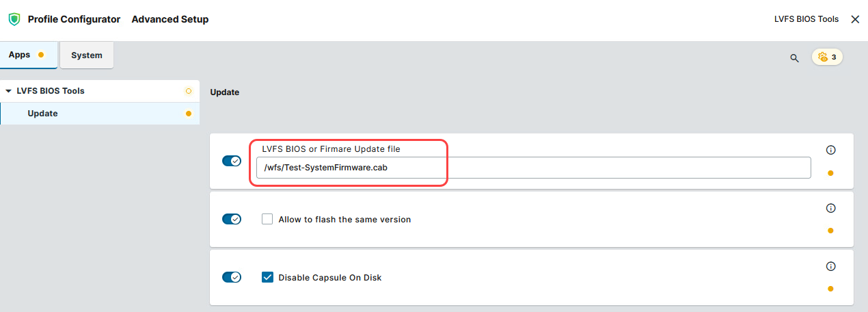Show info for Disable Capsule On Disk
The image size is (868, 312).
point(831,266)
